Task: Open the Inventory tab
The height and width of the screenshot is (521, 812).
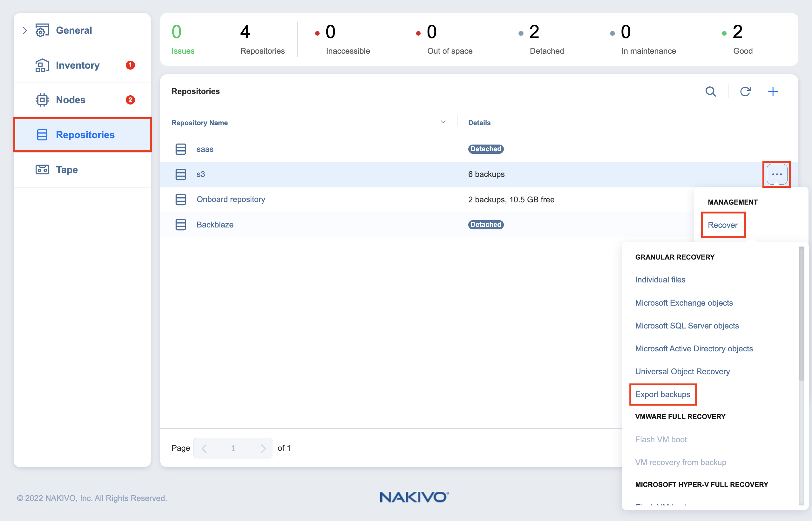Action: tap(82, 65)
